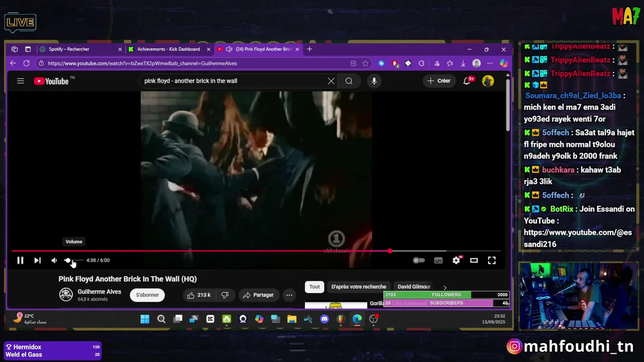Open Guilherme Alves channel avatar
644x362 pixels.
click(x=66, y=295)
